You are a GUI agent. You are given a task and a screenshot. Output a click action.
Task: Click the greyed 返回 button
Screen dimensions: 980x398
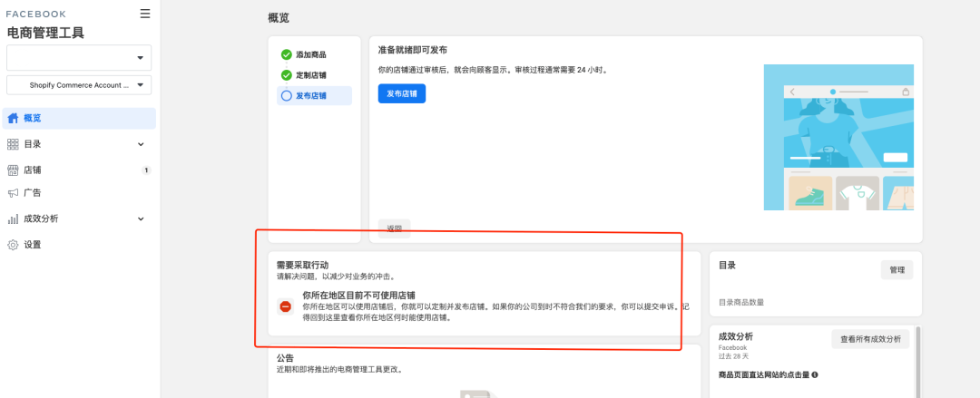[395, 228]
